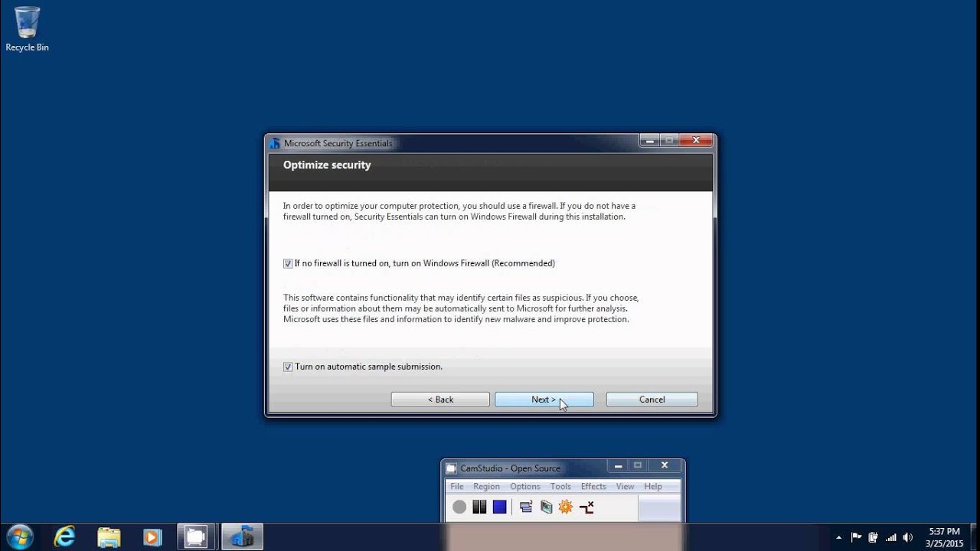Viewport: 980px width, 551px height.
Task: Cancel the Security Essentials installation
Action: point(652,399)
